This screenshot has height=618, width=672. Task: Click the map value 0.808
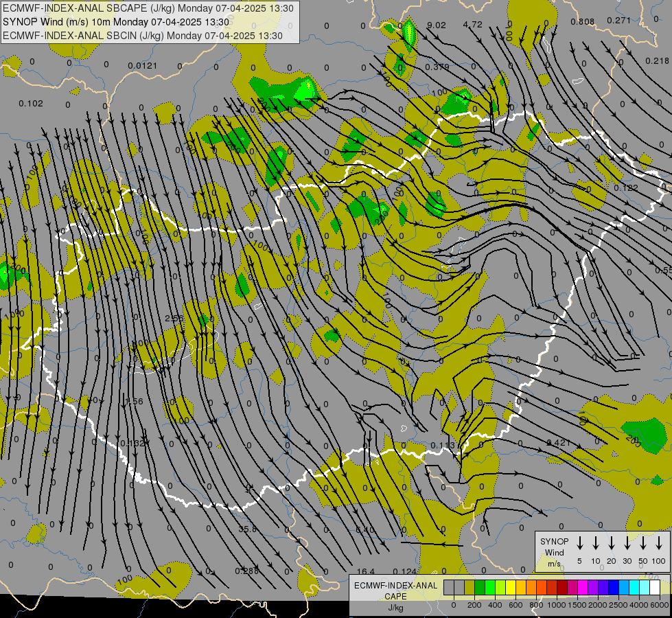tap(583, 21)
